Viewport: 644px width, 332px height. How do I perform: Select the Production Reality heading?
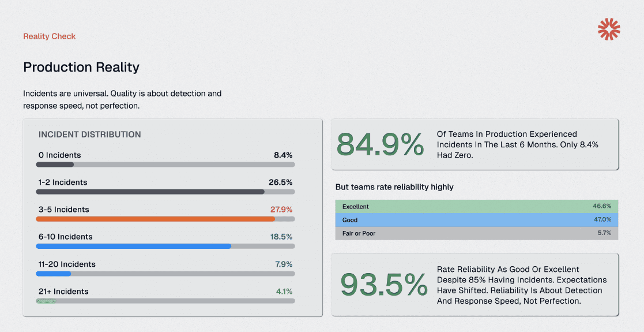81,67
